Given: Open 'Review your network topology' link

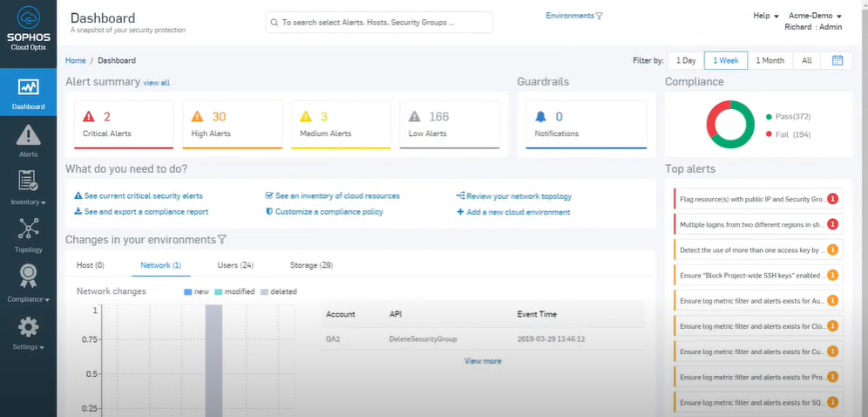Looking at the screenshot, I should (514, 196).
